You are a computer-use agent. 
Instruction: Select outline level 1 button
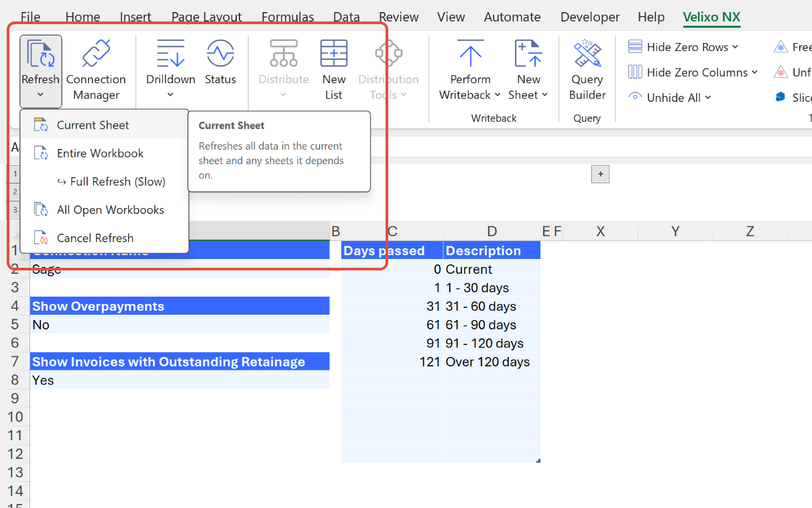(15, 174)
